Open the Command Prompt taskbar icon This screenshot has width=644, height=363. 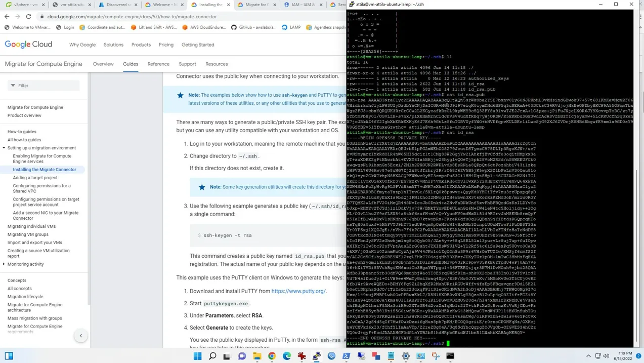point(450,356)
